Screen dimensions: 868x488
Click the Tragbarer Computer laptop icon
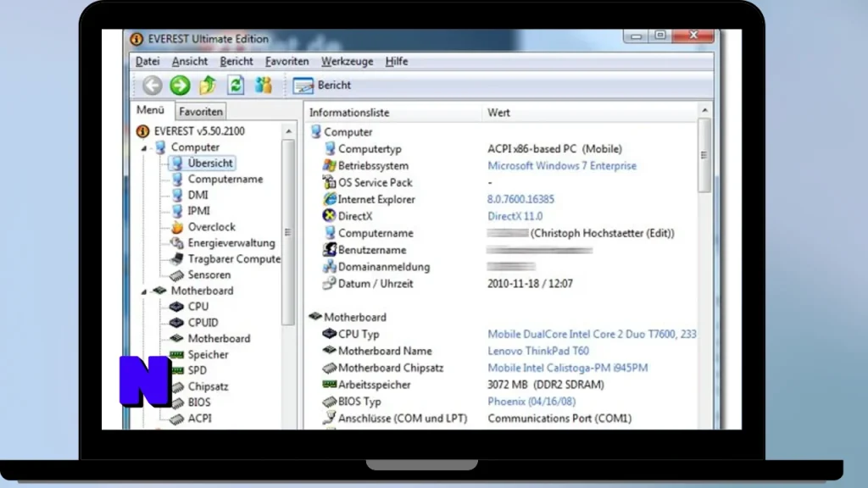point(177,259)
